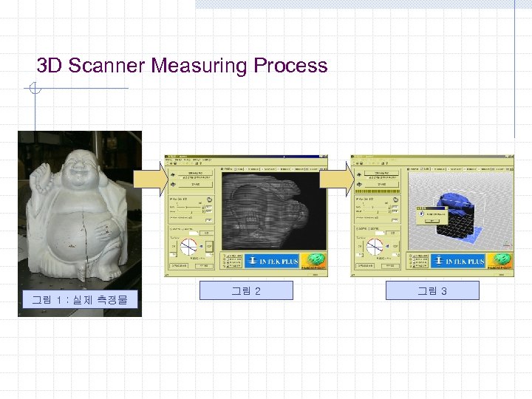Toggle the Auto checkbox in 그림 3 camera panel
Image resolution: width=532 pixels, height=399 pixels.
tap(357, 199)
